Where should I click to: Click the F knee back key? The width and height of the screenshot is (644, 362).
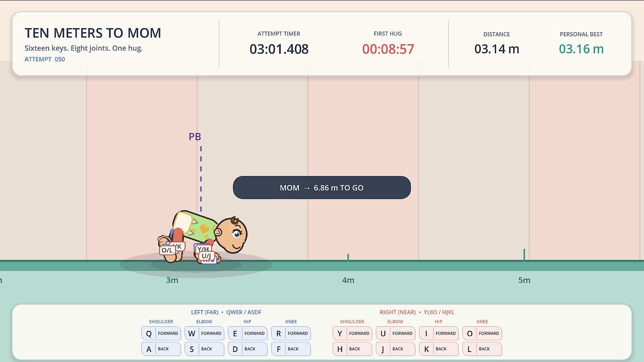tap(291, 349)
